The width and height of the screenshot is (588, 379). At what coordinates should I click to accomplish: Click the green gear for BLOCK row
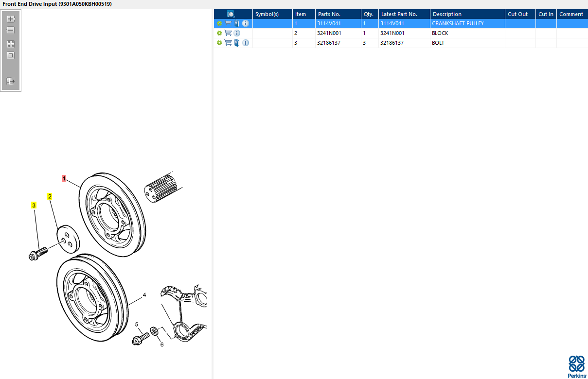point(219,33)
